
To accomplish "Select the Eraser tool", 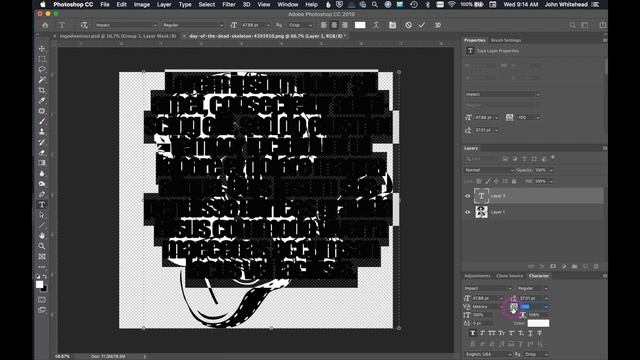I will click(x=42, y=153).
